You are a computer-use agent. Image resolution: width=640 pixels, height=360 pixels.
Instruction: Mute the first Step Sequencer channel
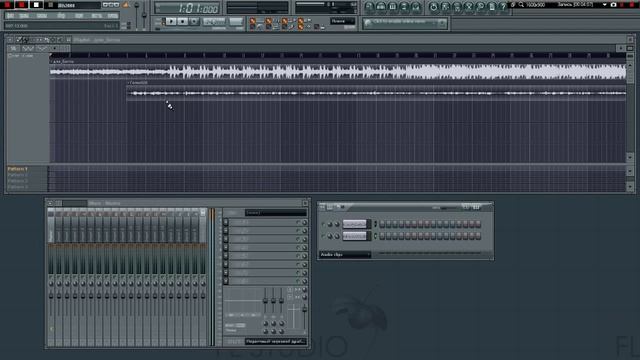coord(323,224)
